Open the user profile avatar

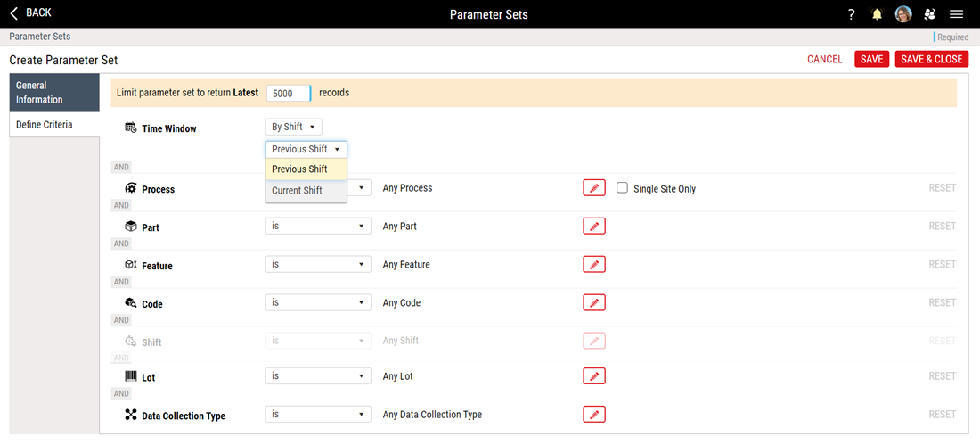point(903,13)
